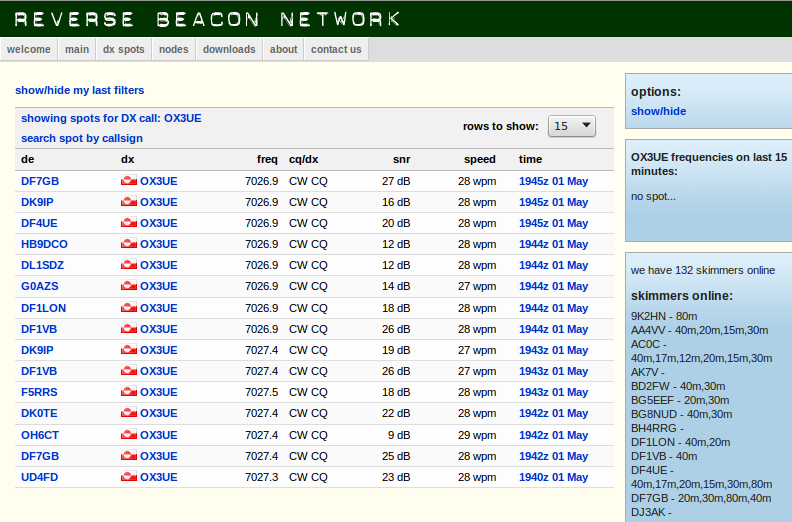Click the Reverse Beacon Network header title
The height and width of the screenshot is (522, 792).
coord(207,19)
